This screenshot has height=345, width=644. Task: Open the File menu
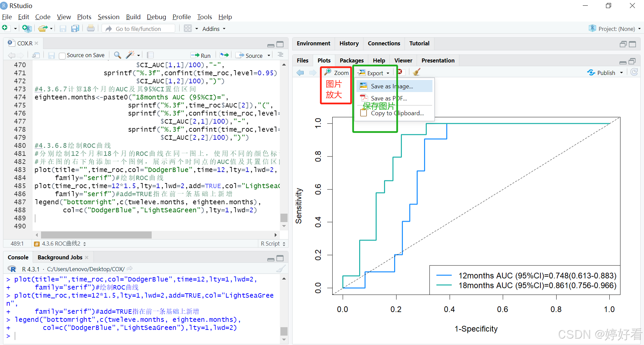point(7,17)
